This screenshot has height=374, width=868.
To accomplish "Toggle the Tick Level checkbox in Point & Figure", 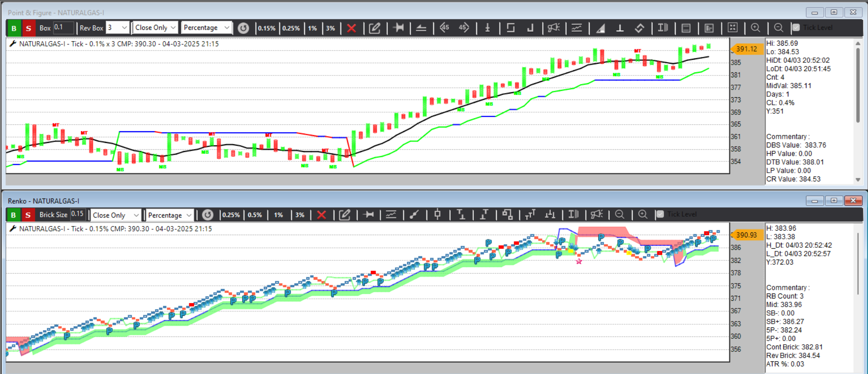I will tap(796, 28).
